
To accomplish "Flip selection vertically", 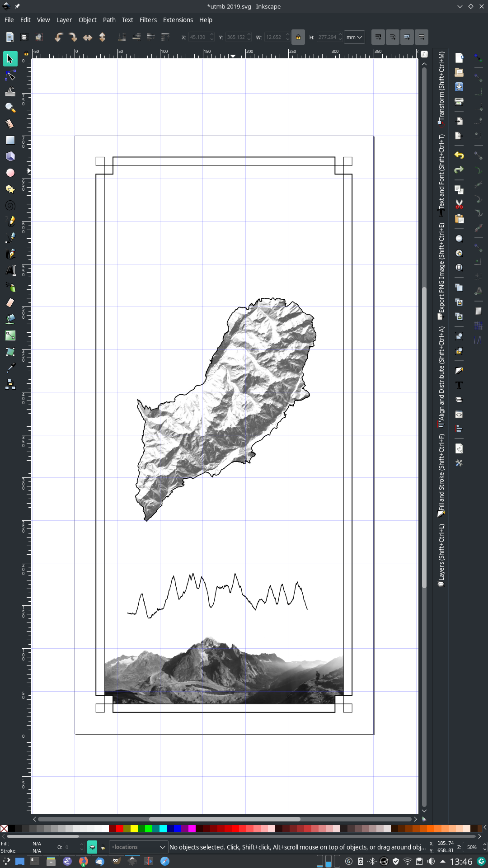I will click(x=102, y=37).
